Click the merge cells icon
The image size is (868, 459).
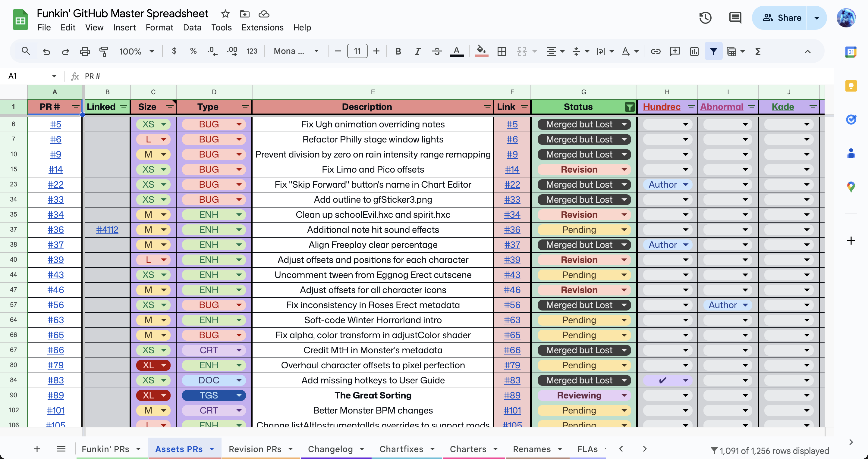point(522,51)
